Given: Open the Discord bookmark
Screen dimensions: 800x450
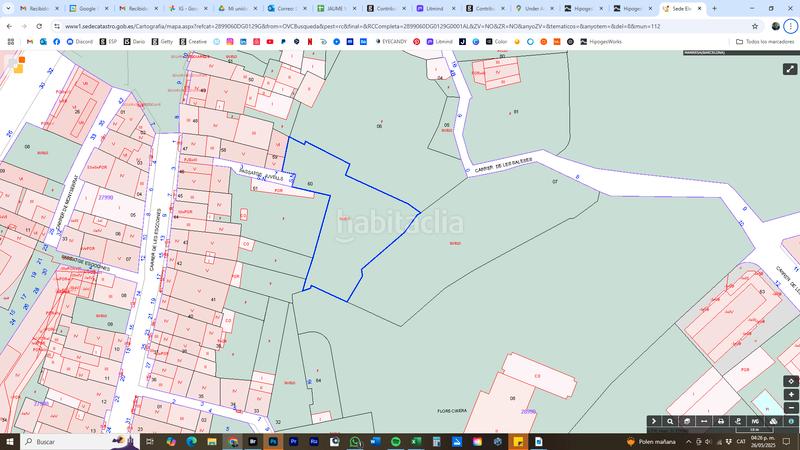Looking at the screenshot, I should click(79, 42).
